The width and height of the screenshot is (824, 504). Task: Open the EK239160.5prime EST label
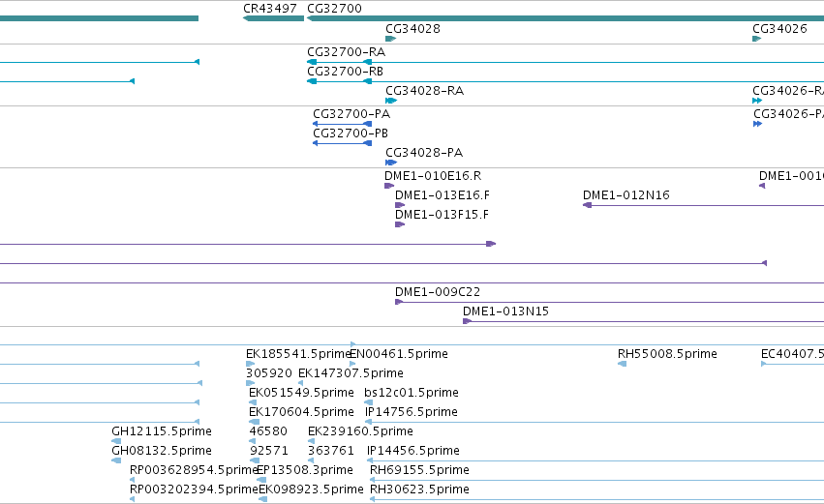[360, 431]
